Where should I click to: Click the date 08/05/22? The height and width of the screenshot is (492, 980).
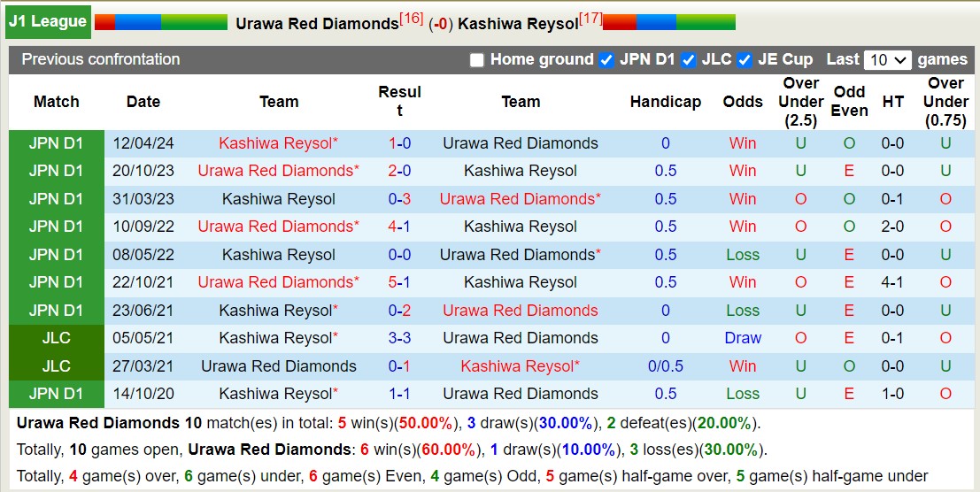143,255
